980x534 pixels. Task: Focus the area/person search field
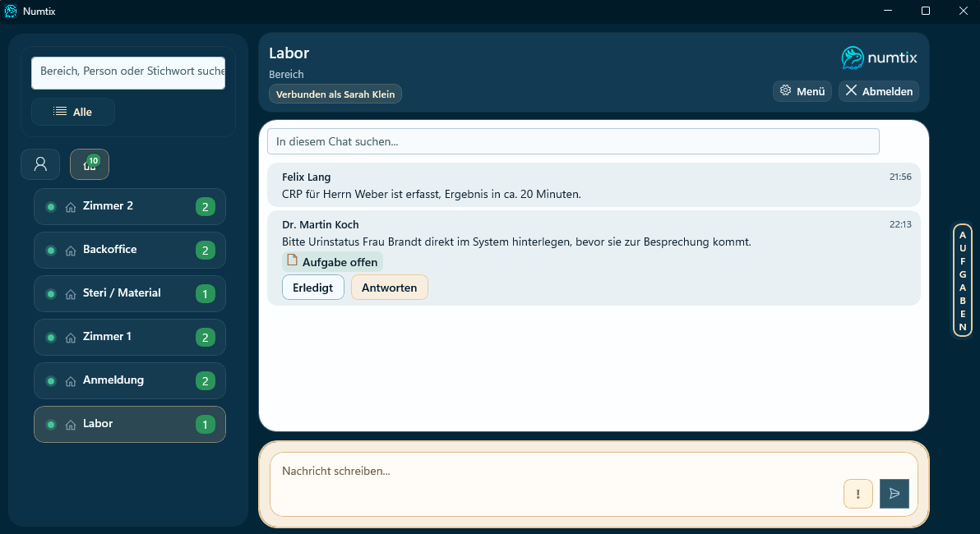pos(128,72)
